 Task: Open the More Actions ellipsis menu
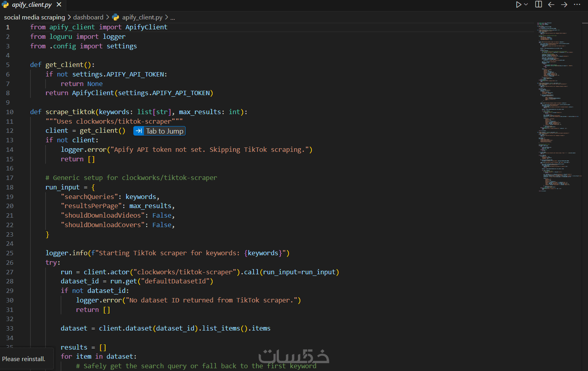577,4
